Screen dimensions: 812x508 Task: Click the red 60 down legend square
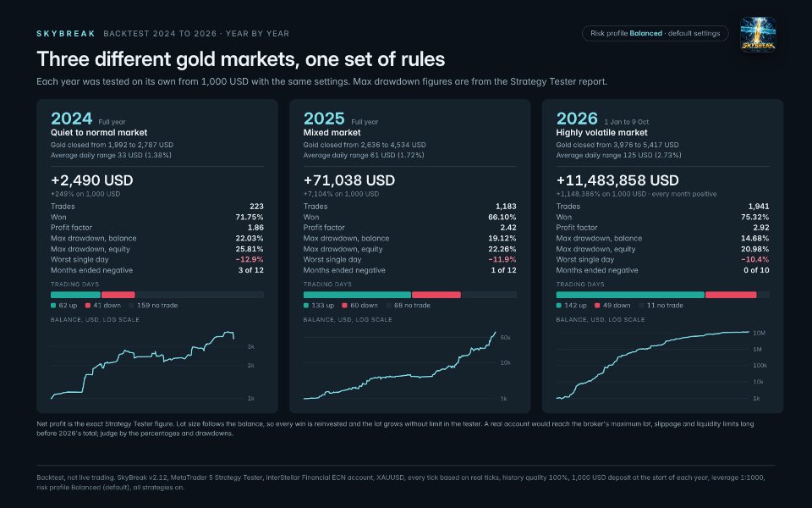(345, 306)
